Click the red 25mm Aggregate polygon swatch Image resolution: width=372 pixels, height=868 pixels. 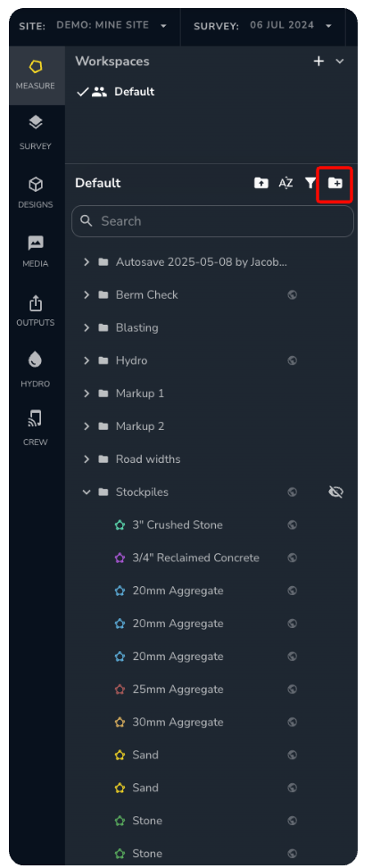click(x=120, y=690)
